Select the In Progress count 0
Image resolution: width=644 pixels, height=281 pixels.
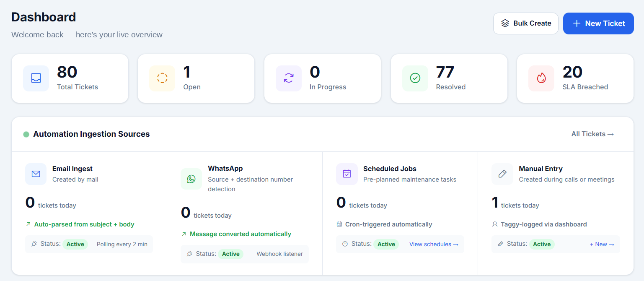(315, 72)
